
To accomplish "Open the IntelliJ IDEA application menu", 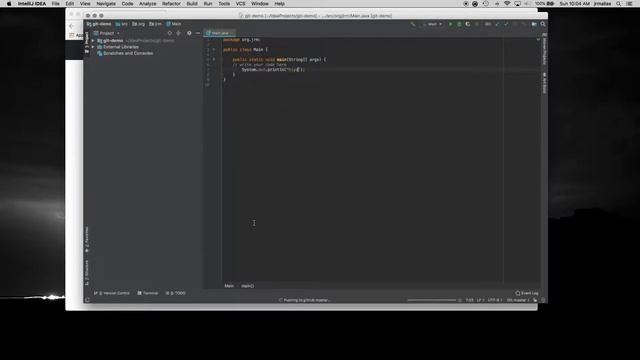I will [x=31, y=4].
